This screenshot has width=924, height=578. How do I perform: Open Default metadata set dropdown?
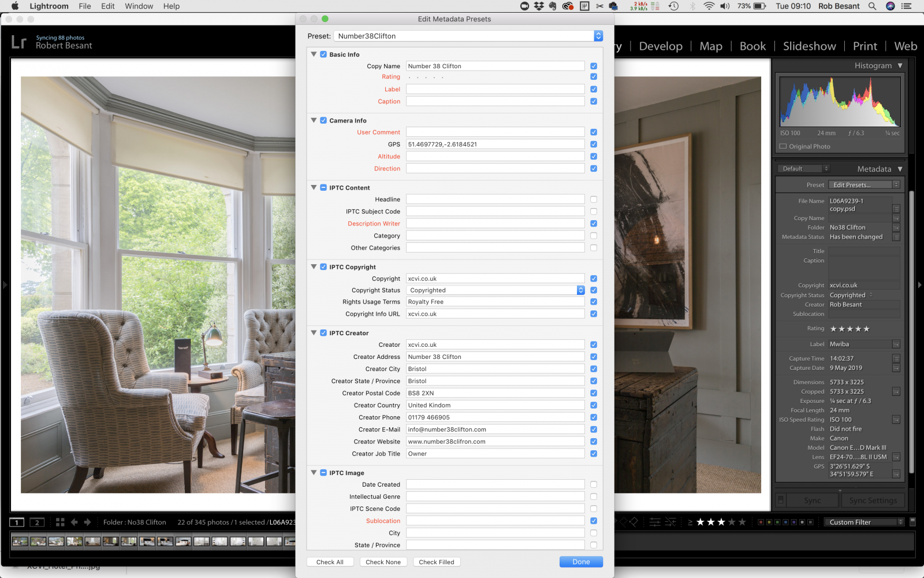pos(804,169)
